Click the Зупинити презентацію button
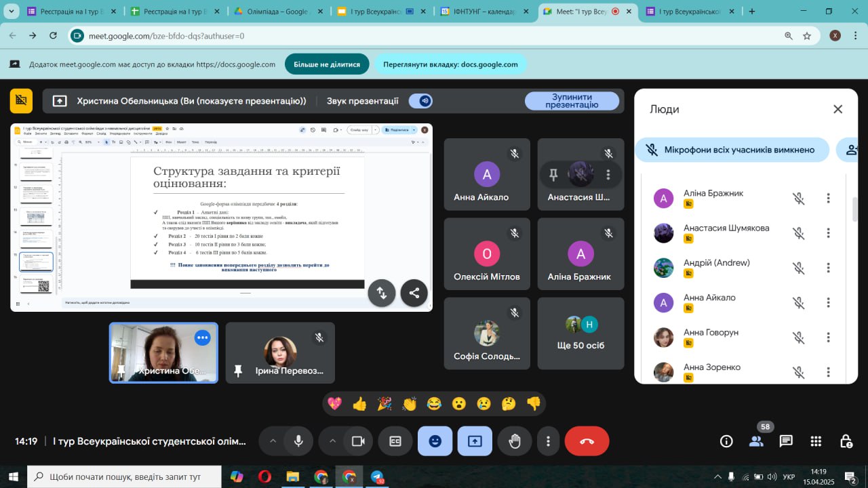Screen dimensions: 868x488 click(571, 101)
